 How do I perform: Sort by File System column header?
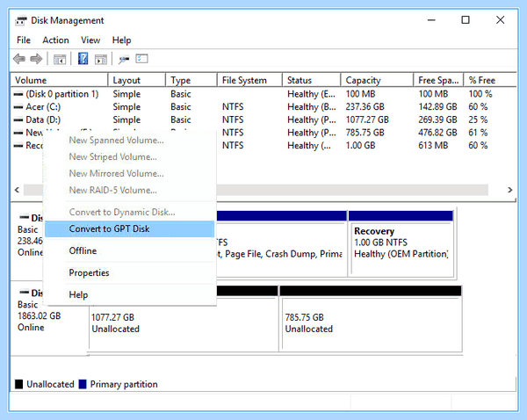click(249, 80)
